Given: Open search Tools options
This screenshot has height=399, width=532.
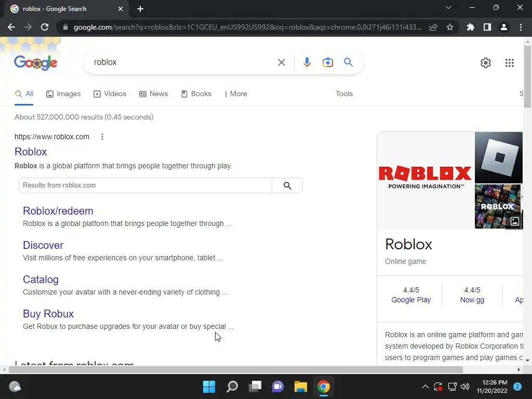Looking at the screenshot, I should (x=344, y=94).
